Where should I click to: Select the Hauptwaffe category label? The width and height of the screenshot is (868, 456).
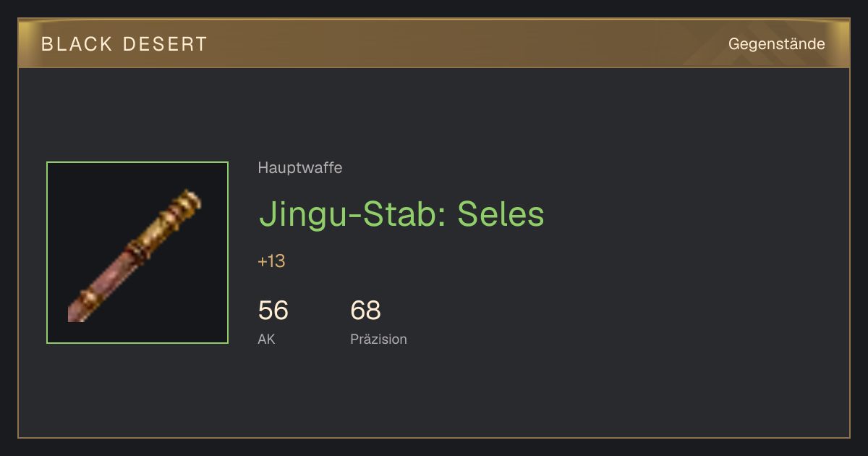coord(299,168)
